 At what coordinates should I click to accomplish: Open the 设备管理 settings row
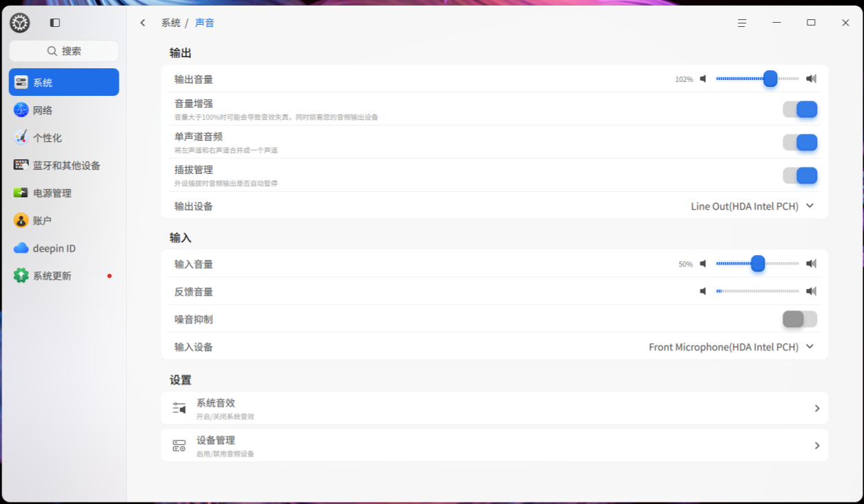tap(495, 445)
